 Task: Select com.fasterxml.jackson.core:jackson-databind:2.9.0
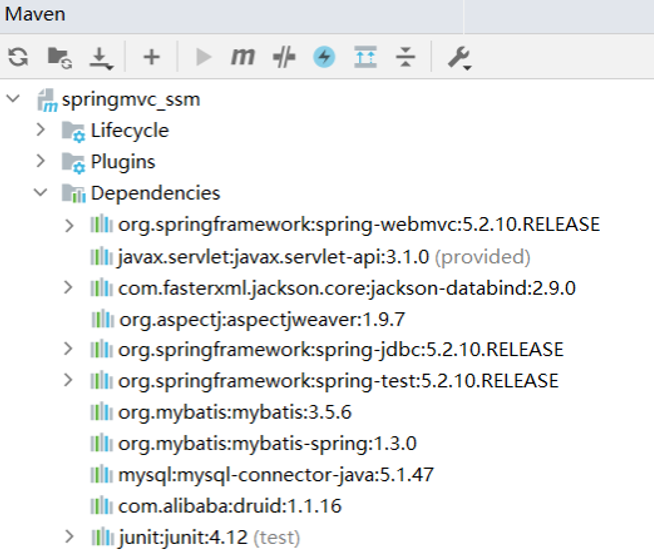347,288
